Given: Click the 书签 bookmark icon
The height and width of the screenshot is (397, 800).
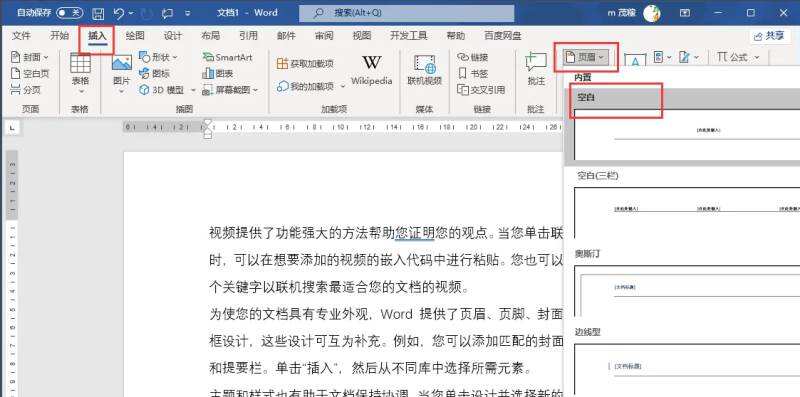Looking at the screenshot, I should point(473,73).
